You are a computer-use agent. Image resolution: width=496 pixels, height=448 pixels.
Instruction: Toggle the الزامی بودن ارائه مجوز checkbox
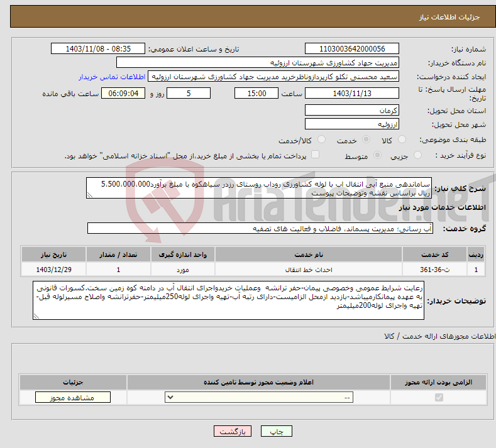439,397
